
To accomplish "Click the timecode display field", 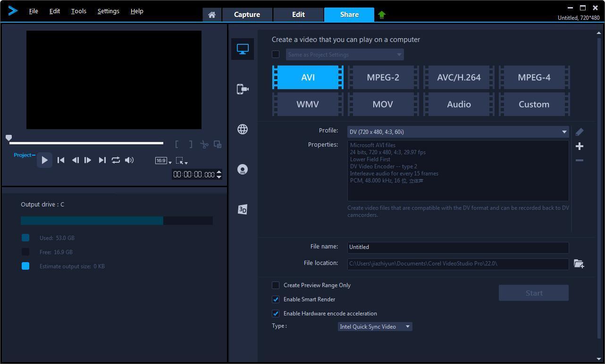I will click(194, 174).
